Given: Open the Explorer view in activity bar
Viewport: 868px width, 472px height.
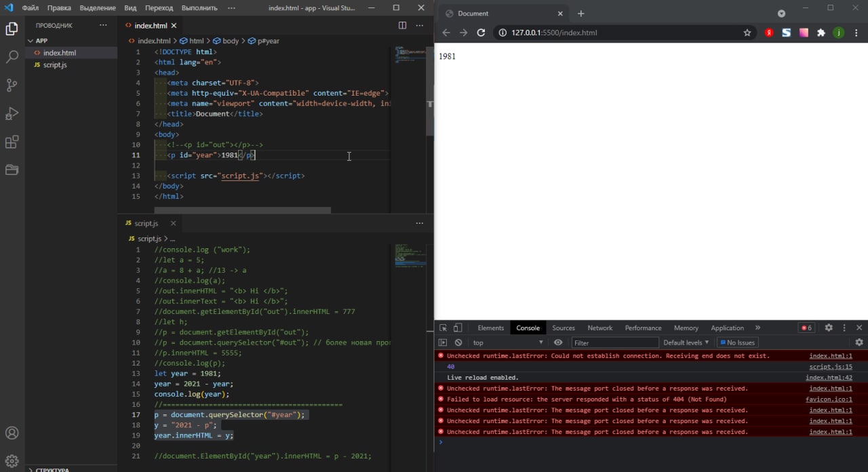Looking at the screenshot, I should click(x=12, y=28).
